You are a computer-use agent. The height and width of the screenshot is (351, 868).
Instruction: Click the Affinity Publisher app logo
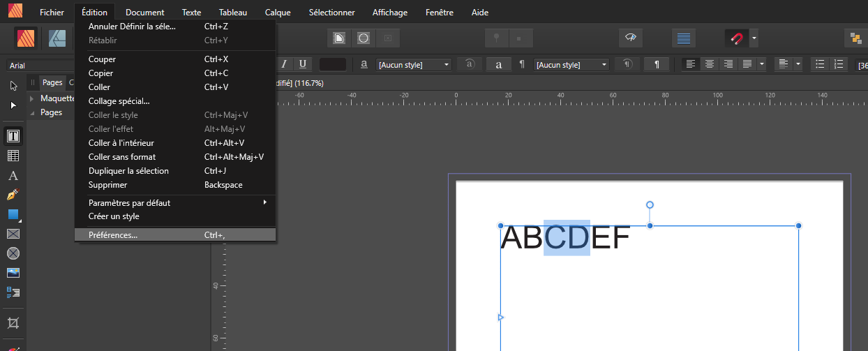click(15, 11)
